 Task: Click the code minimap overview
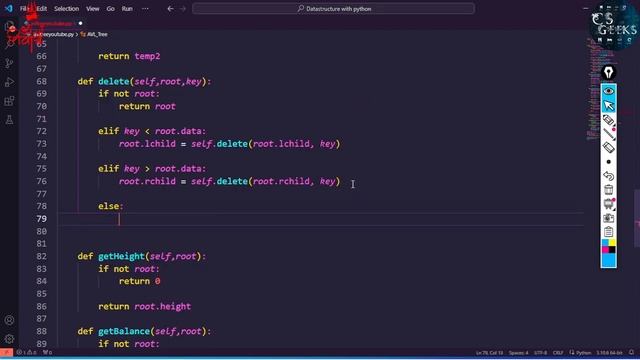click(x=600, y=88)
